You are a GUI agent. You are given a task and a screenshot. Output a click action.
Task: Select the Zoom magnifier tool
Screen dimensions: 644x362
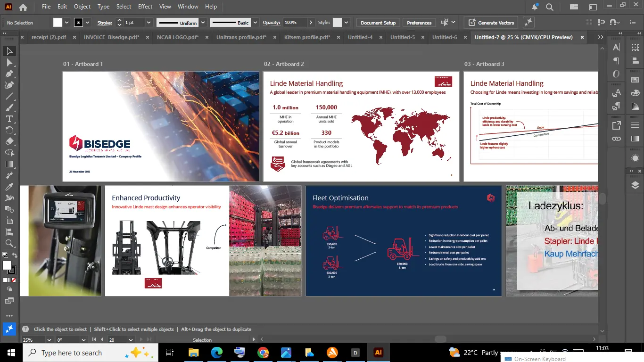(x=9, y=243)
